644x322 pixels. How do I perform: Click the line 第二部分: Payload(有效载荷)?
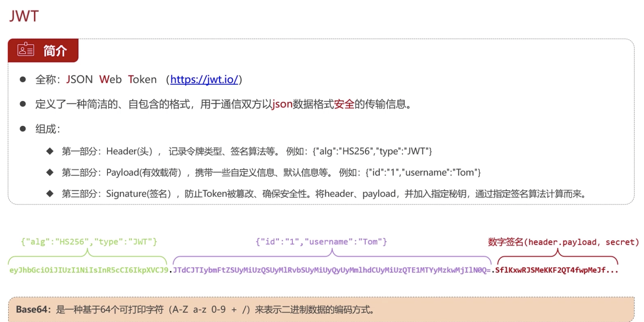pos(271,172)
